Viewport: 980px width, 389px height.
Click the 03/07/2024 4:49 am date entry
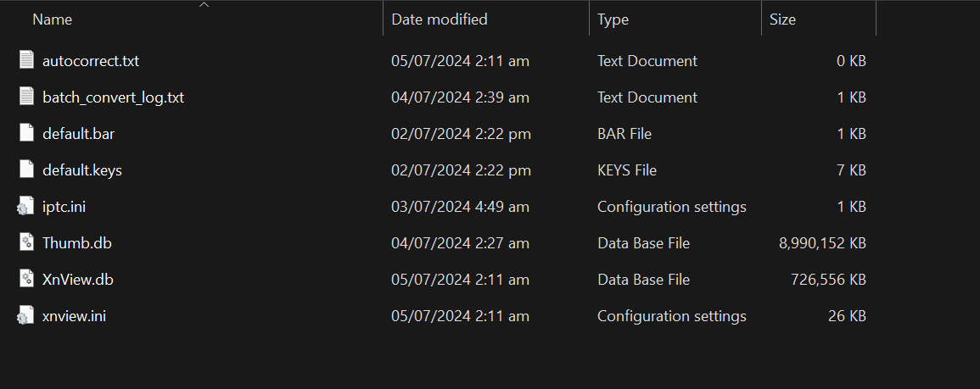[x=460, y=207]
